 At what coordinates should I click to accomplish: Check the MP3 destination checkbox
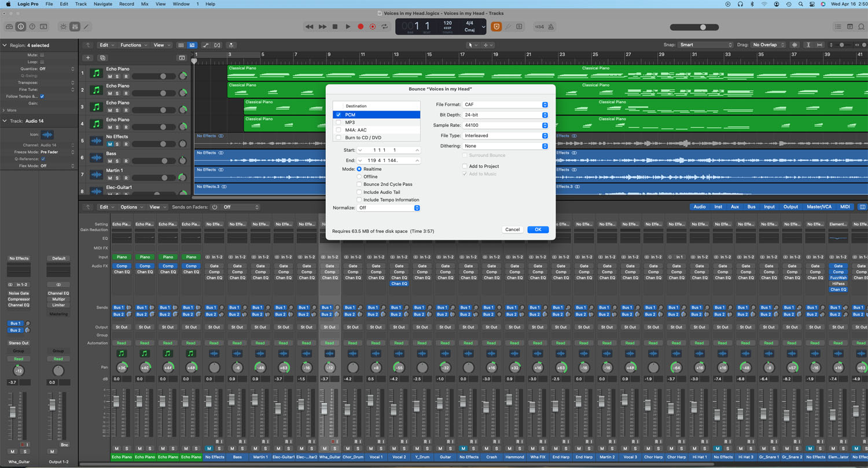339,122
